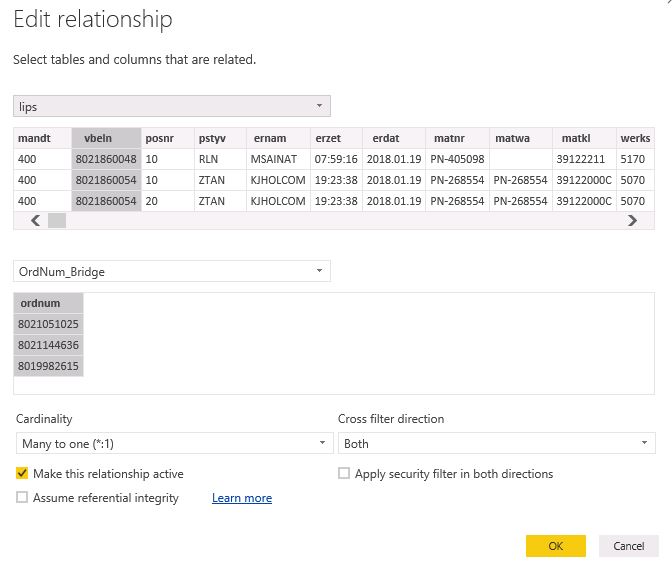The width and height of the screenshot is (672, 573).
Task: Select the vbeln column header
Action: [x=106, y=138]
